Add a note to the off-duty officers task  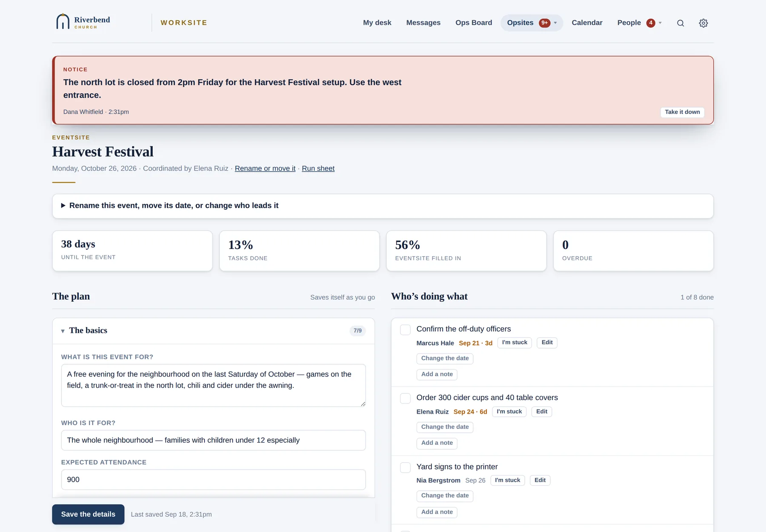pyautogui.click(x=437, y=375)
